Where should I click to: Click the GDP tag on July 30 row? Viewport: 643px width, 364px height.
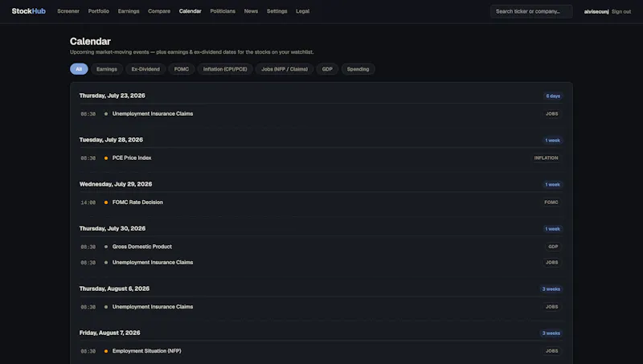click(553, 247)
